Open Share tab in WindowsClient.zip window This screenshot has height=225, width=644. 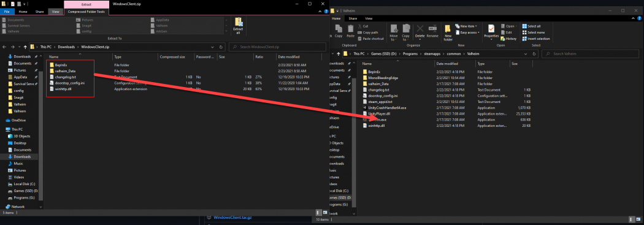[40, 12]
